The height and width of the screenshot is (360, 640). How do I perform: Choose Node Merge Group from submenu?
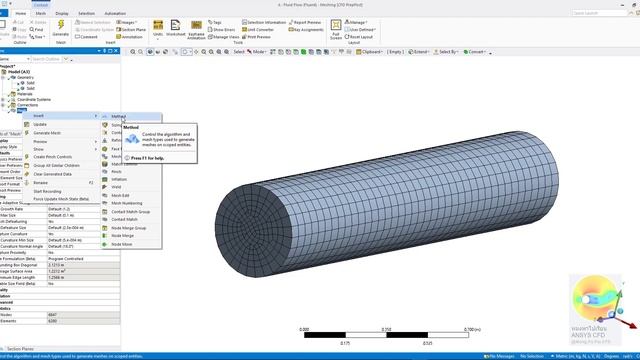131,228
